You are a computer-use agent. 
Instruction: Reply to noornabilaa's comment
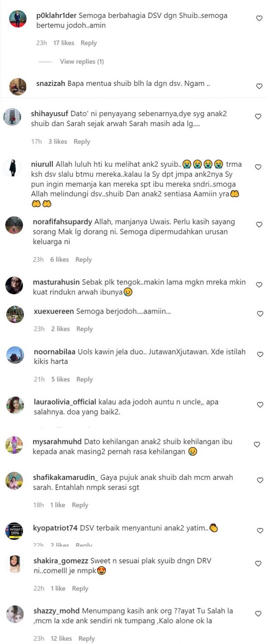85,379
